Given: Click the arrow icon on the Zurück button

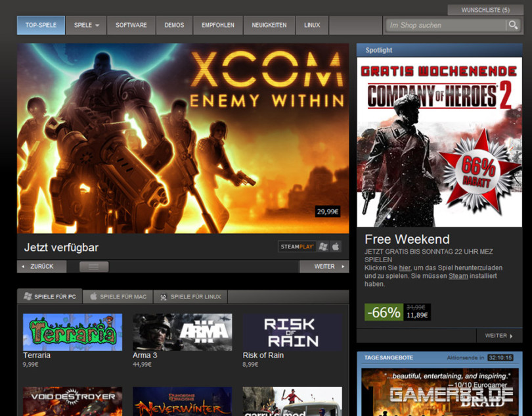Looking at the screenshot, I should click(23, 267).
